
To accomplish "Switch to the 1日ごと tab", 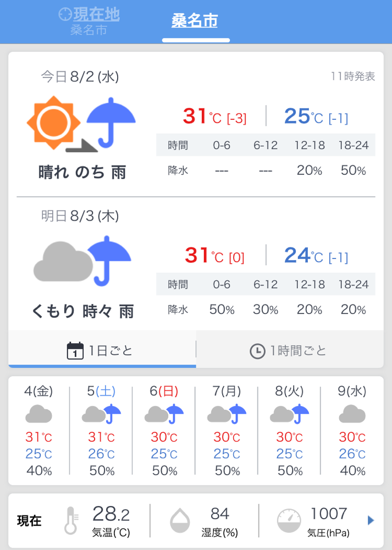I will [102, 350].
